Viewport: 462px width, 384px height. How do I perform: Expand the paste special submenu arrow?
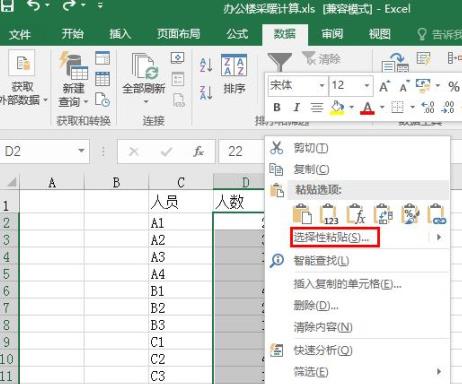coord(439,237)
